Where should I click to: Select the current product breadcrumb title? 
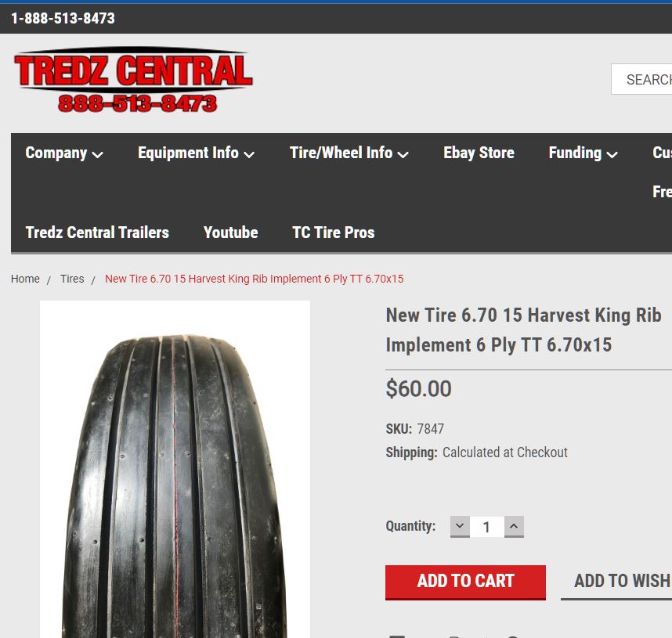pos(254,279)
